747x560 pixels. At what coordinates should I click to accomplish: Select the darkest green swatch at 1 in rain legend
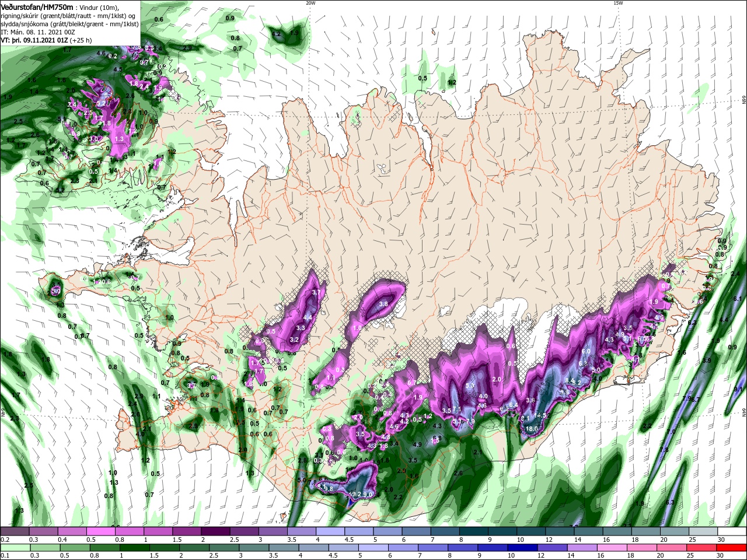[134, 548]
